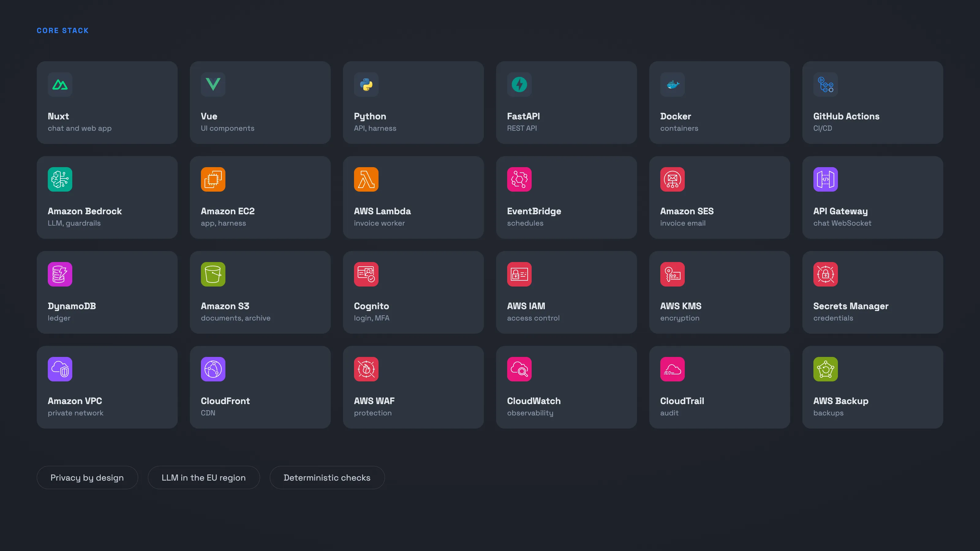Click the Vue logo icon
Image resolution: width=980 pixels, height=551 pixels.
click(213, 84)
